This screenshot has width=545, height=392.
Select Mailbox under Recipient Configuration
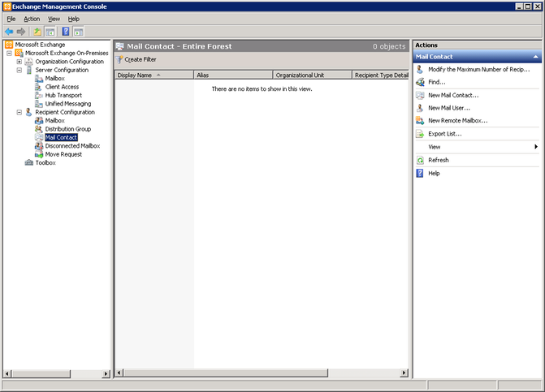55,120
